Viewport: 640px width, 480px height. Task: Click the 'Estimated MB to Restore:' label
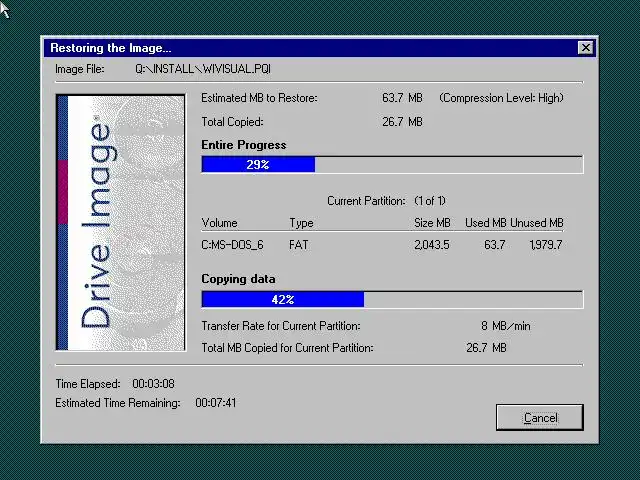[x=259, y=98]
